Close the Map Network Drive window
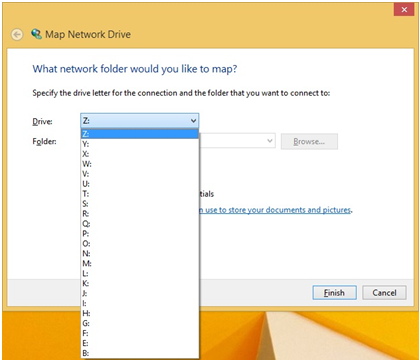Viewport: 419px width, 361px height. click(404, 10)
